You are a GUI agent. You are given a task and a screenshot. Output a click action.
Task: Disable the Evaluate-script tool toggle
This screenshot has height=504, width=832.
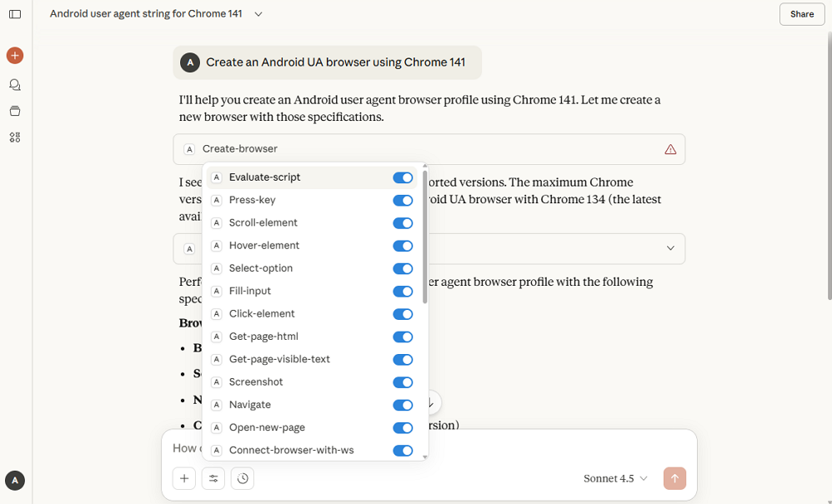pos(403,177)
